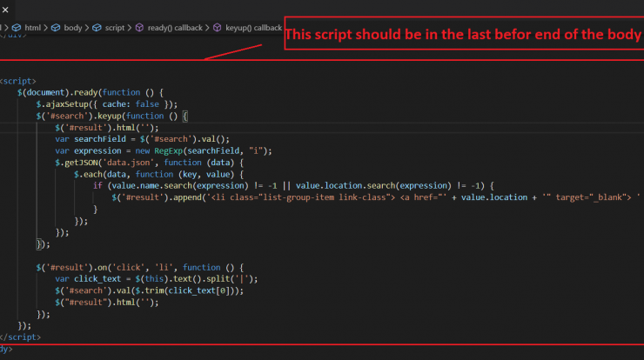Screen dimensions: 644x360
Task: Click the $('#search').keyup line
Action: 112,117
